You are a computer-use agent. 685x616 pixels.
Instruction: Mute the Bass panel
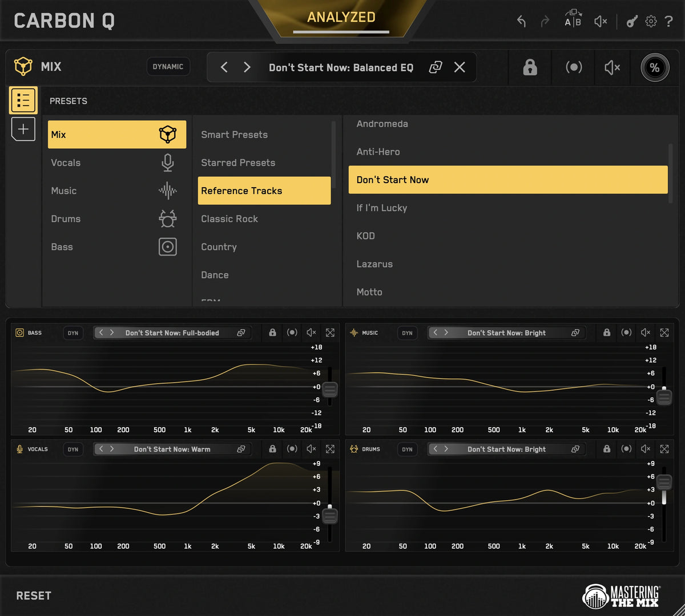coord(311,333)
